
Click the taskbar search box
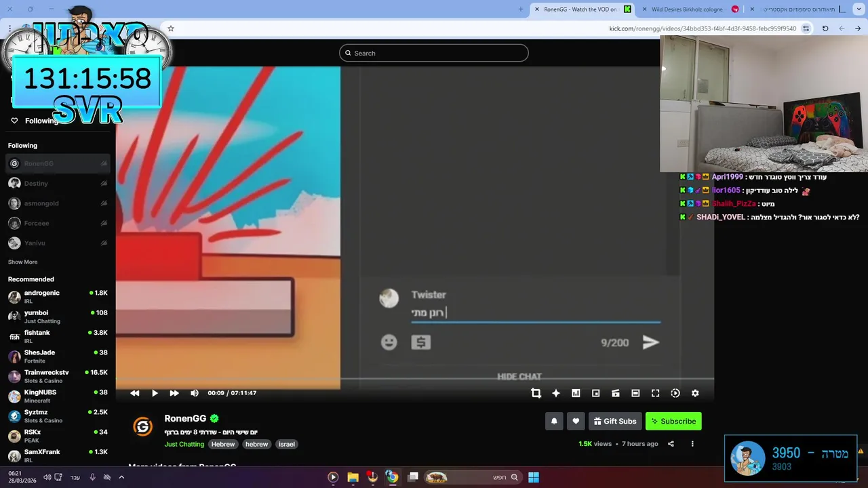click(x=475, y=477)
